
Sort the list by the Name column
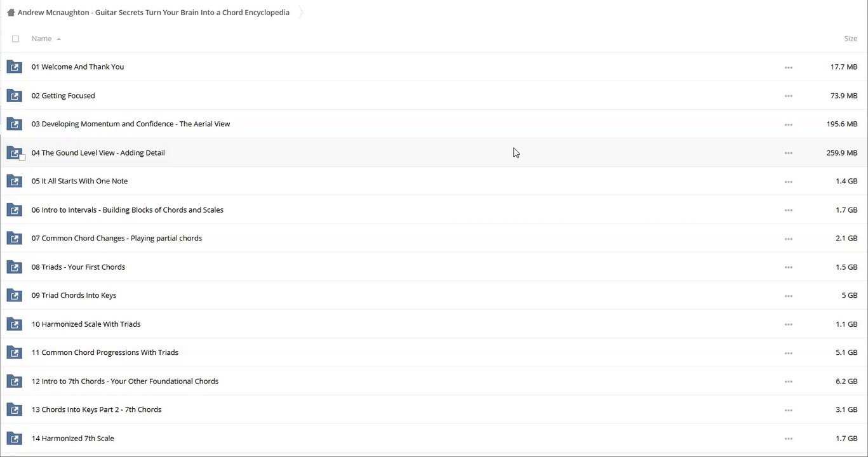(x=42, y=39)
